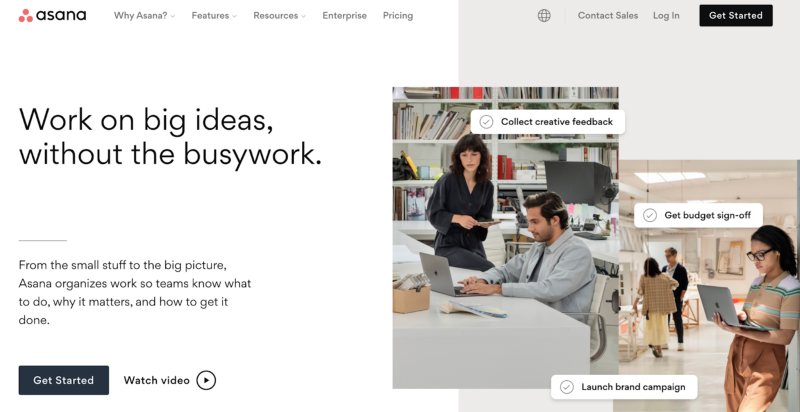Open the Resources dropdown menu
This screenshot has height=412, width=800.
click(280, 15)
